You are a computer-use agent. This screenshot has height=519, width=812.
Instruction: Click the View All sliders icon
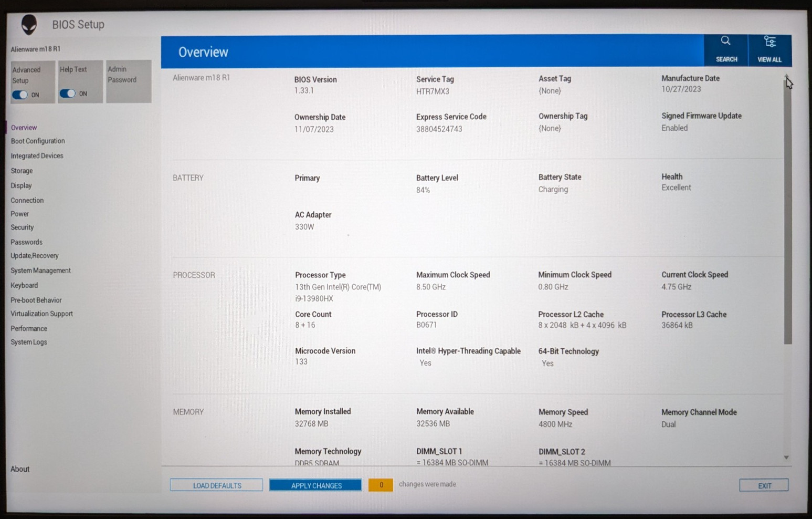[x=769, y=41]
